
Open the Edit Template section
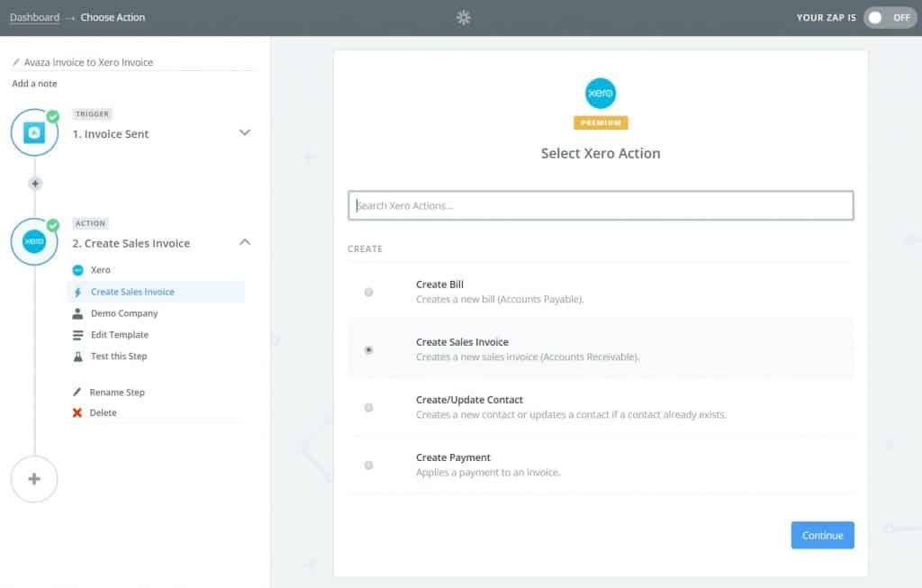(x=119, y=335)
